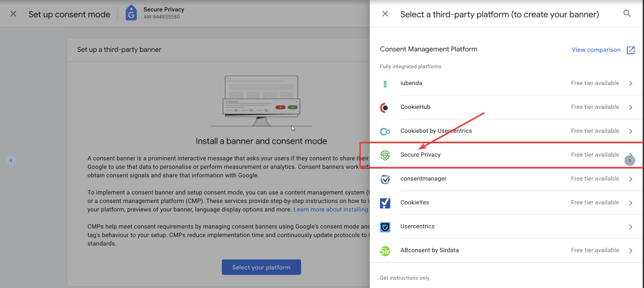Viewport: 644px width, 288px height.
Task: Click the next slide arrow button
Action: click(630, 161)
